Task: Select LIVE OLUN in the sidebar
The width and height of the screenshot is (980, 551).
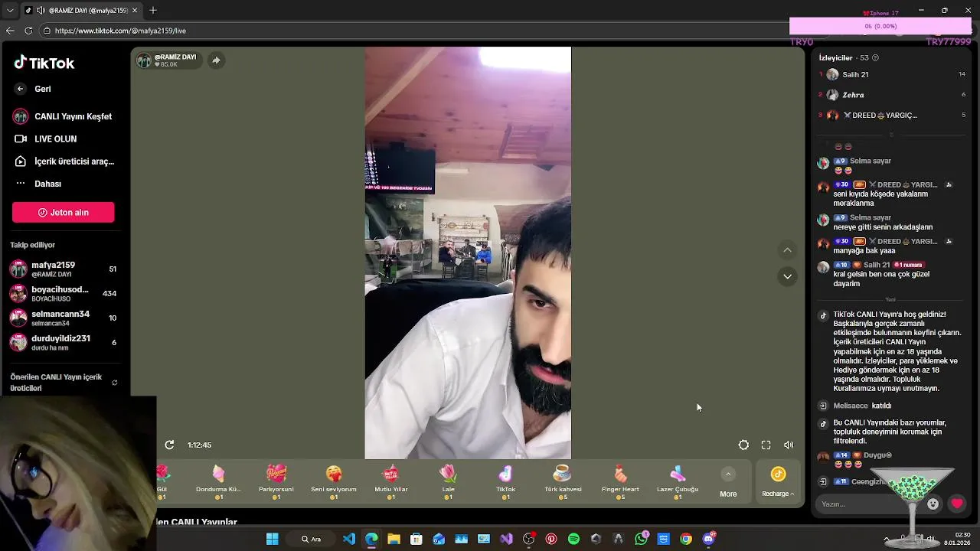Action: [46, 139]
